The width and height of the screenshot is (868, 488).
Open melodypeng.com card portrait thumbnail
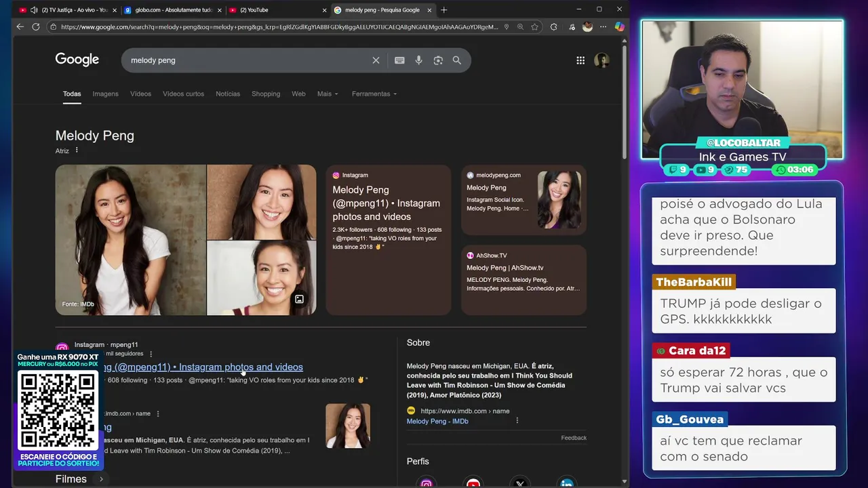click(559, 199)
